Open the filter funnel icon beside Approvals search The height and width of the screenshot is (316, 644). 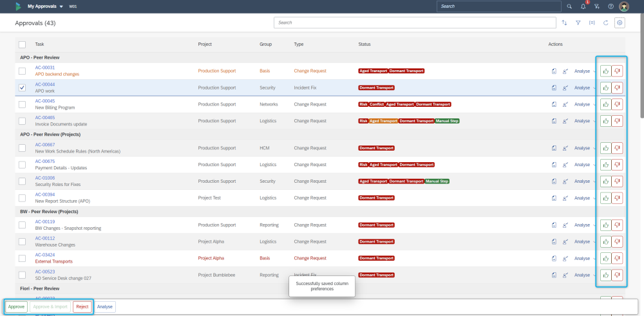coord(578,23)
